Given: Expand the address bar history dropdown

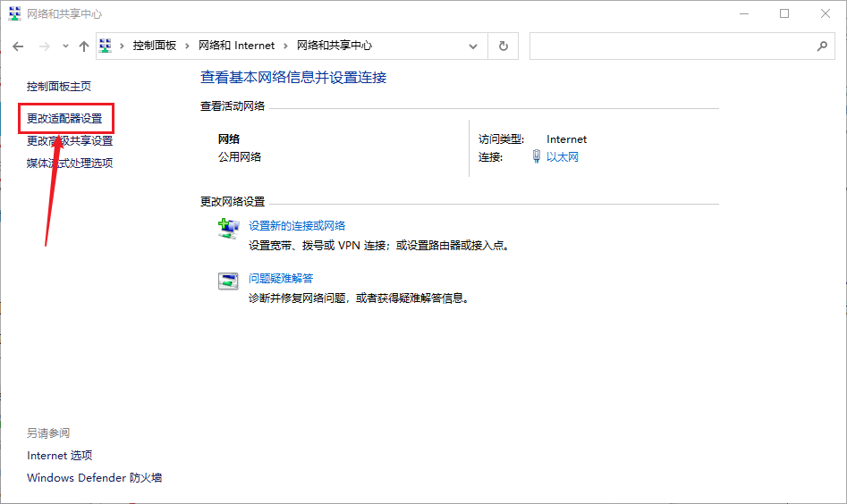Looking at the screenshot, I should 473,46.
